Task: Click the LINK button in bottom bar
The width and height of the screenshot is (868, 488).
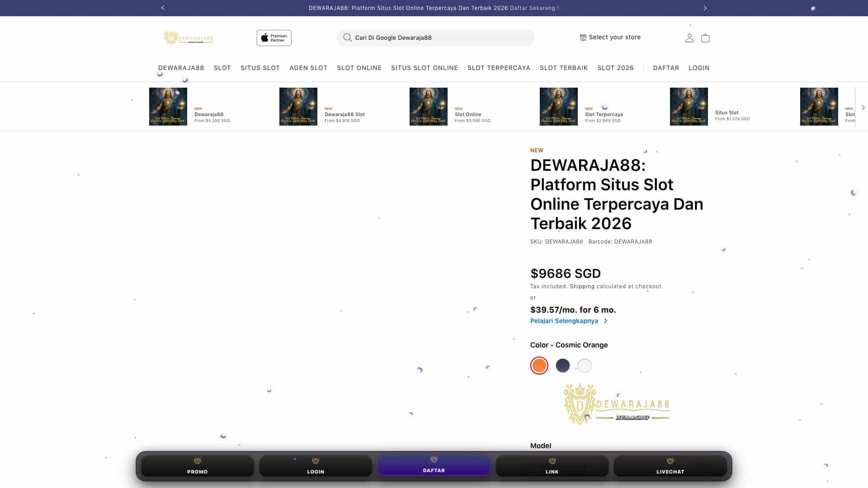Action: tap(552, 466)
